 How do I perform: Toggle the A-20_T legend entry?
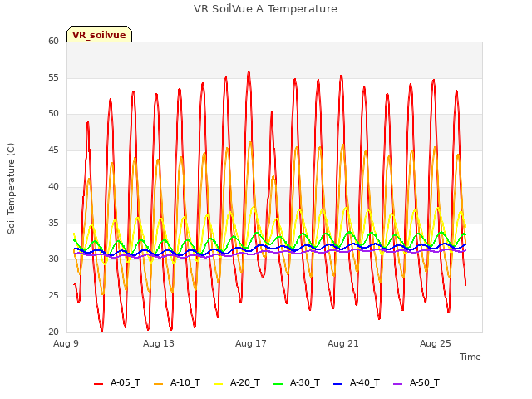click(x=237, y=382)
